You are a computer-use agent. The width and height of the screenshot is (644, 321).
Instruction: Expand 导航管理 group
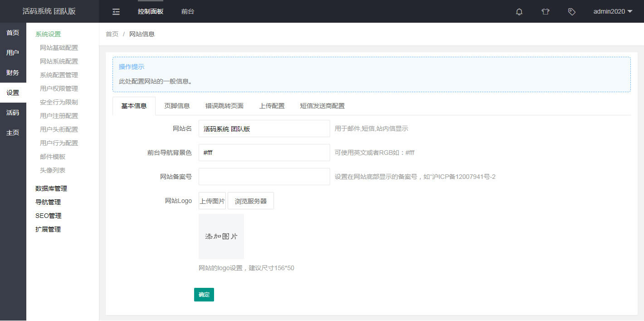point(48,202)
